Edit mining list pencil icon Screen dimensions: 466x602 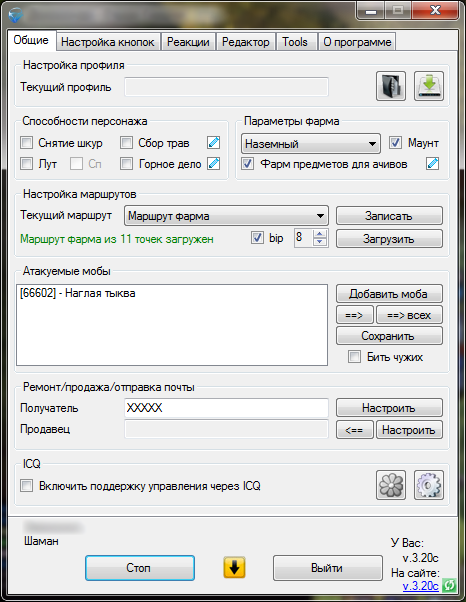click(x=213, y=164)
